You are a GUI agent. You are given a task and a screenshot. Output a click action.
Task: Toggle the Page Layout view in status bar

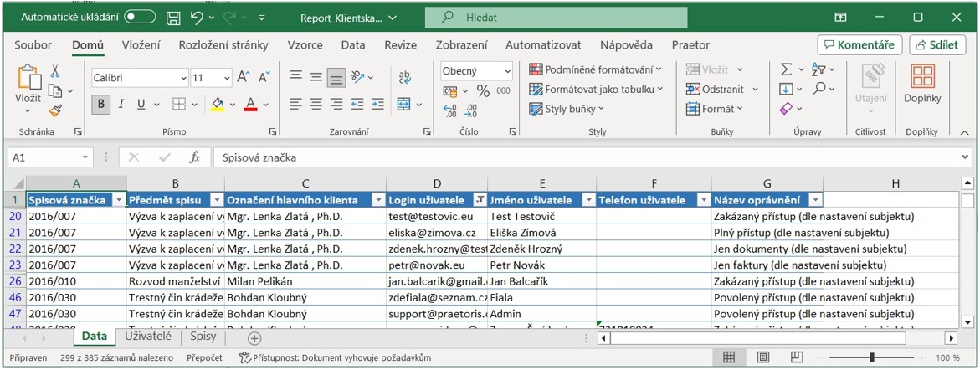pyautogui.click(x=762, y=357)
